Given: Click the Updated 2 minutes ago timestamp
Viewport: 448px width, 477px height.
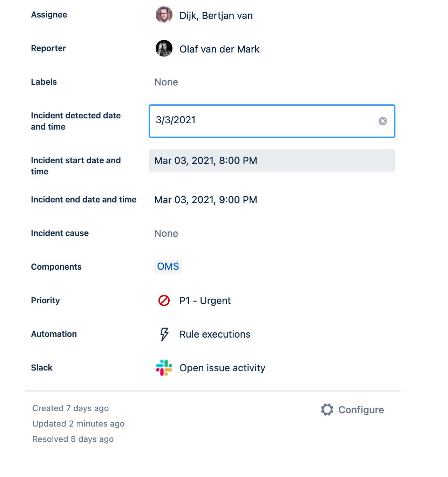Looking at the screenshot, I should (79, 424).
